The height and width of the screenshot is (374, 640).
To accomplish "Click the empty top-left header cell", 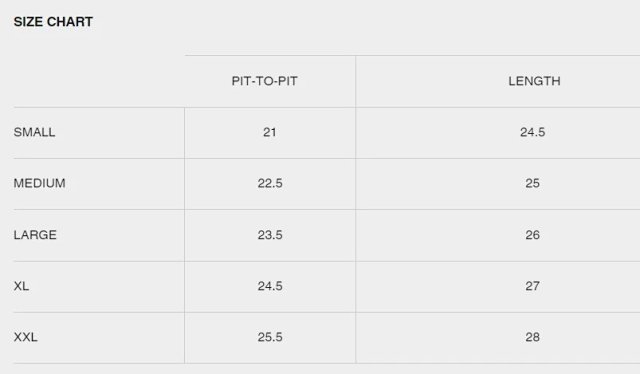I will [99, 81].
